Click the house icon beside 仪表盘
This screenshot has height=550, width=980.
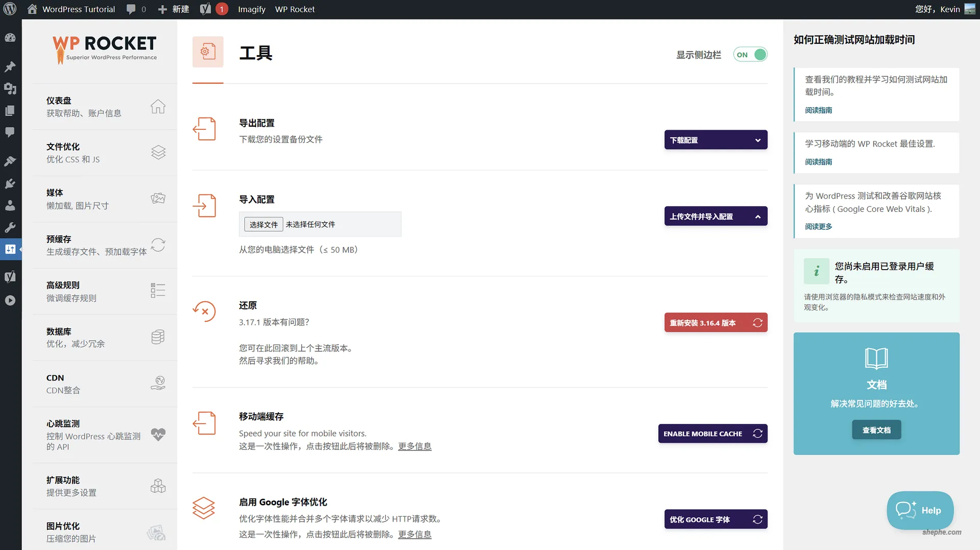pyautogui.click(x=158, y=107)
